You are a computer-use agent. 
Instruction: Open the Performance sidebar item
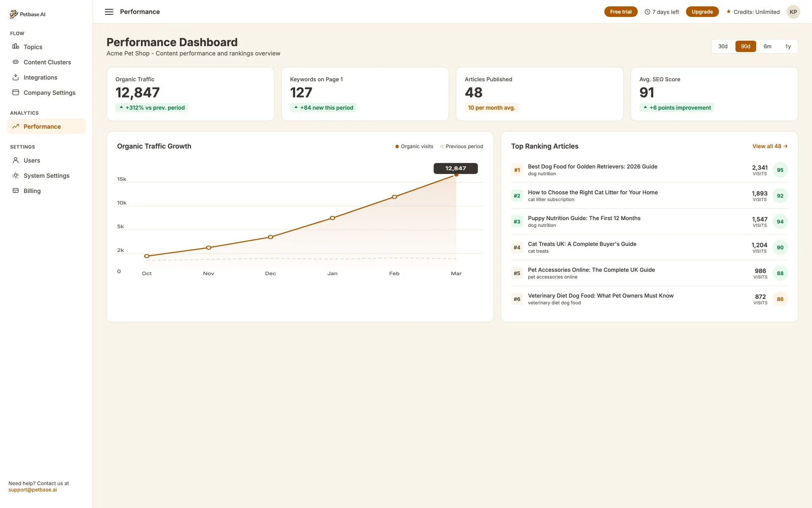click(42, 127)
